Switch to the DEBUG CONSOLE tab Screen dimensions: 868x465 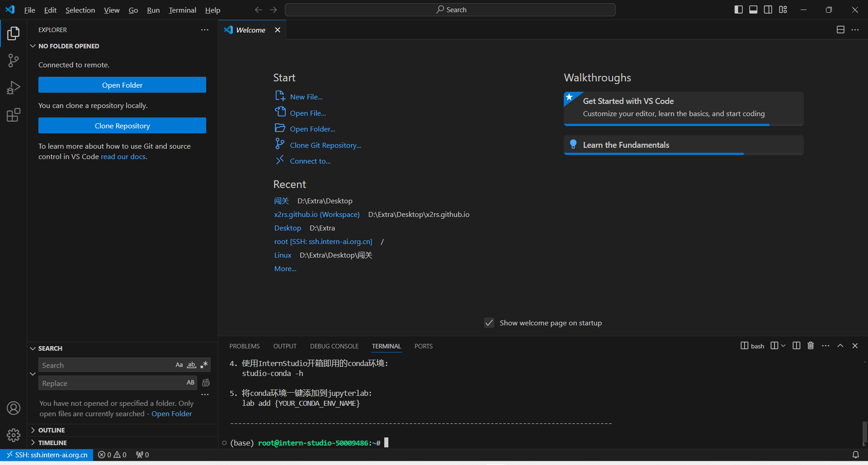pos(334,346)
